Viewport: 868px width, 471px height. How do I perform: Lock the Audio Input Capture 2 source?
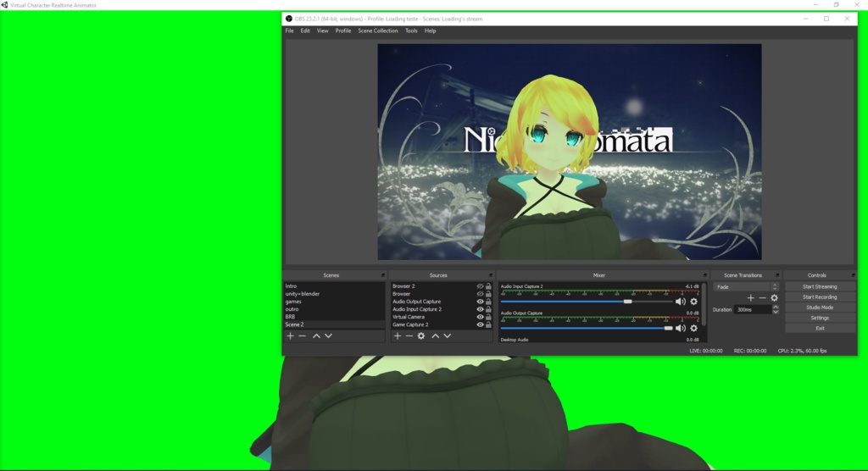[x=488, y=309]
